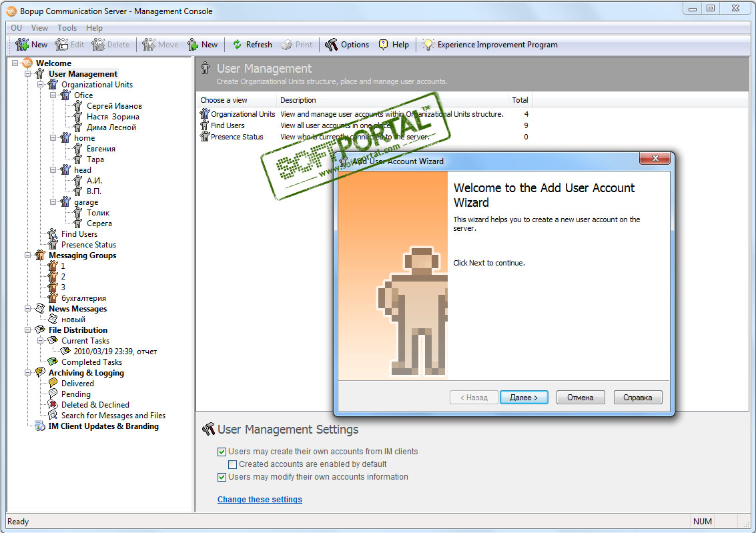Toggle users may create their own accounts
Screen dimensions: 756x533
tap(222, 452)
